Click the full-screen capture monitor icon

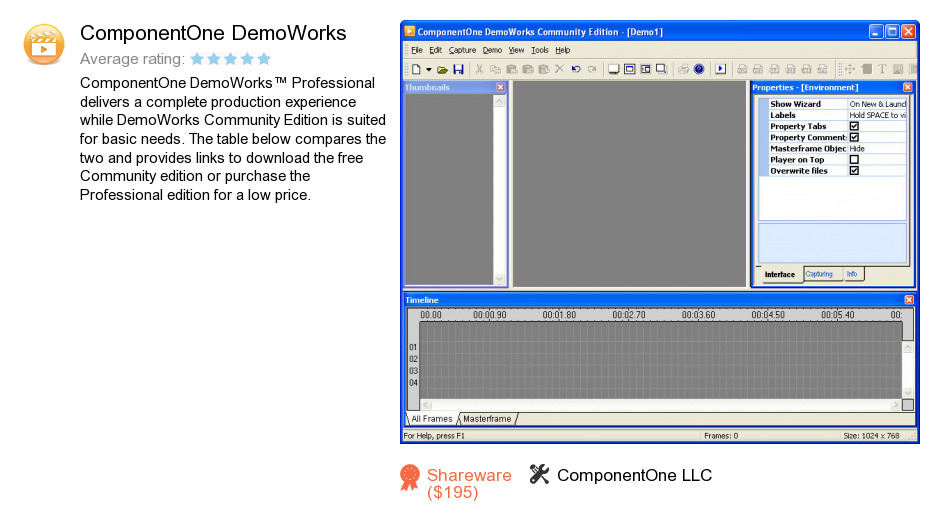pos(613,70)
